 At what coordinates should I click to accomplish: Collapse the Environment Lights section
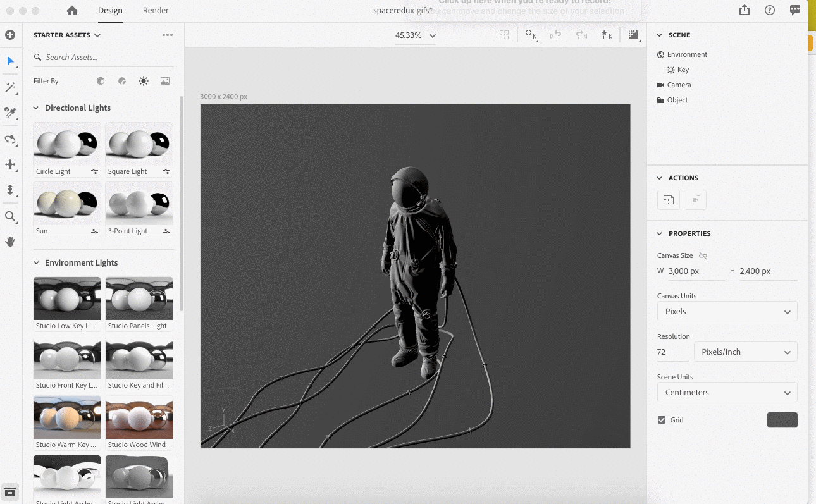36,263
